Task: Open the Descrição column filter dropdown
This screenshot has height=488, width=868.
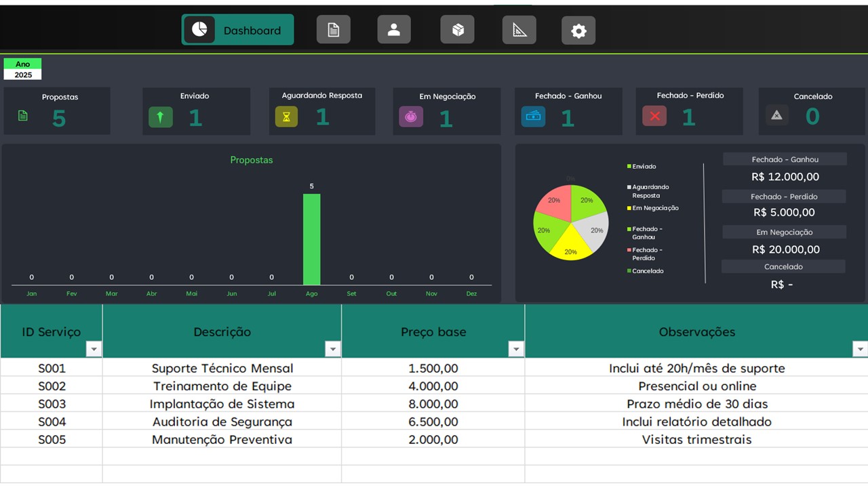Action: [x=332, y=349]
